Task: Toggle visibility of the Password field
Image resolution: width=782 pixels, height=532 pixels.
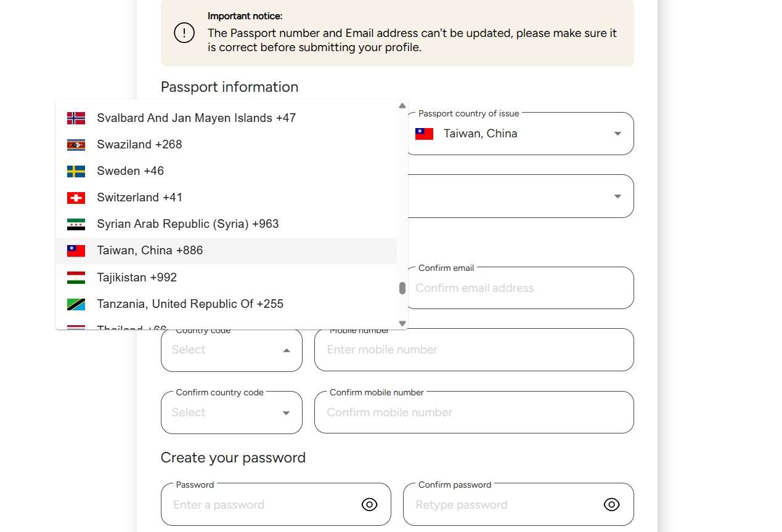Action: click(x=369, y=504)
